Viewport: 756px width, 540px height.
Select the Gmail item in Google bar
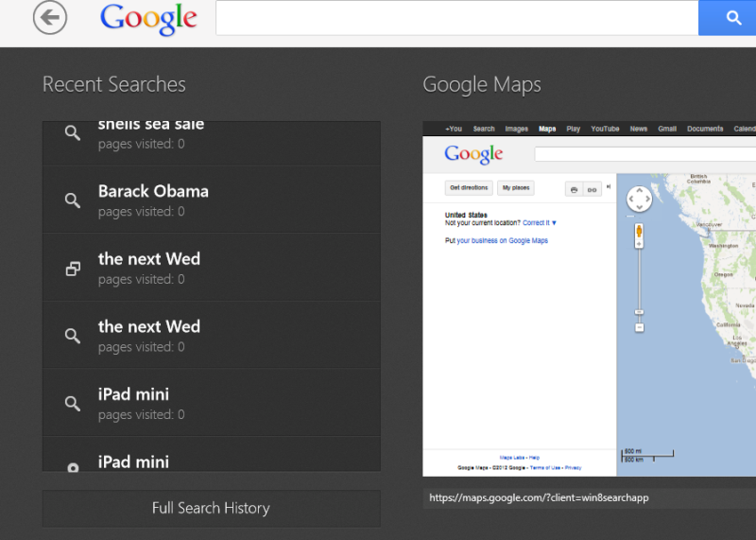pyautogui.click(x=667, y=129)
